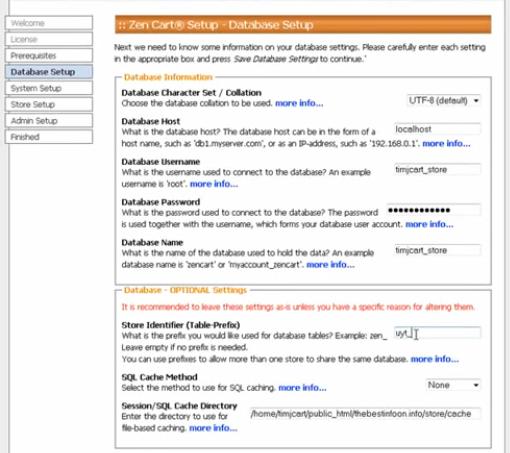Screen dimensions: 510x453
Task: Click the Database Username heading label
Action: [161, 162]
